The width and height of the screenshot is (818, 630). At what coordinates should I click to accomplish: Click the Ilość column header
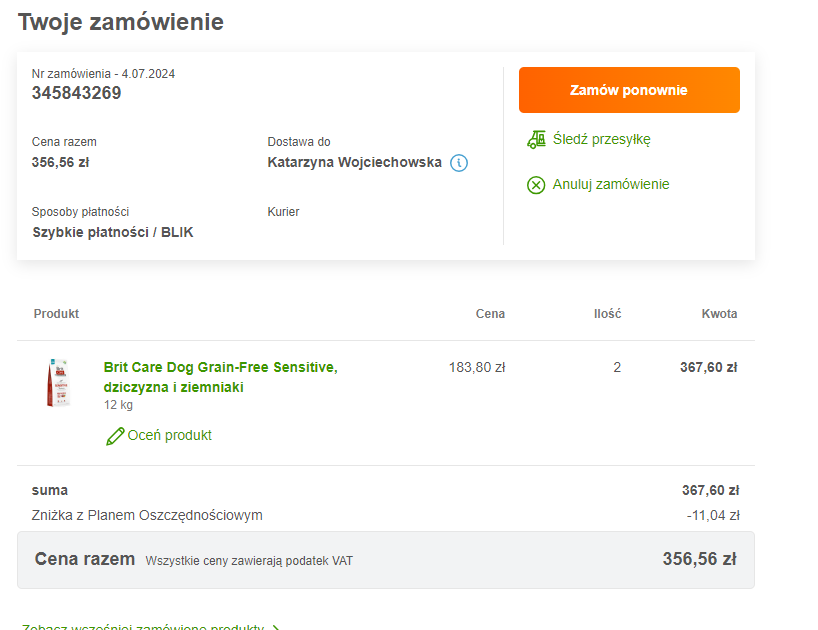[607, 313]
